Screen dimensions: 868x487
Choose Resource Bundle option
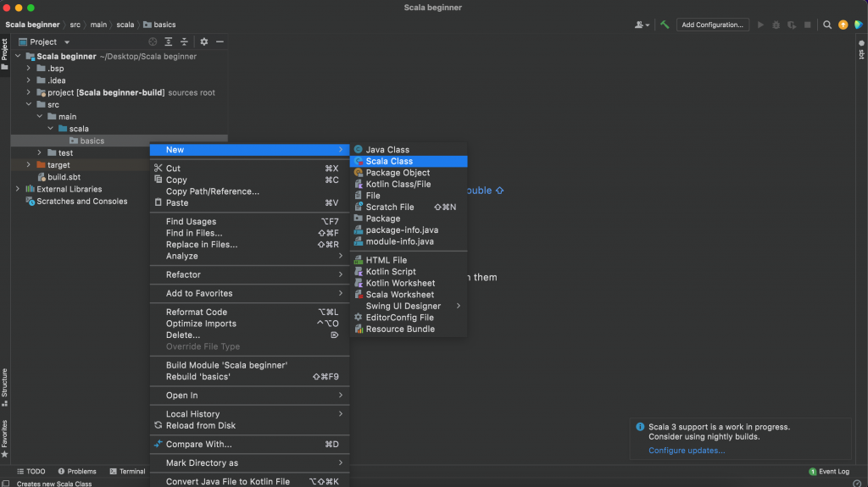[409, 329]
